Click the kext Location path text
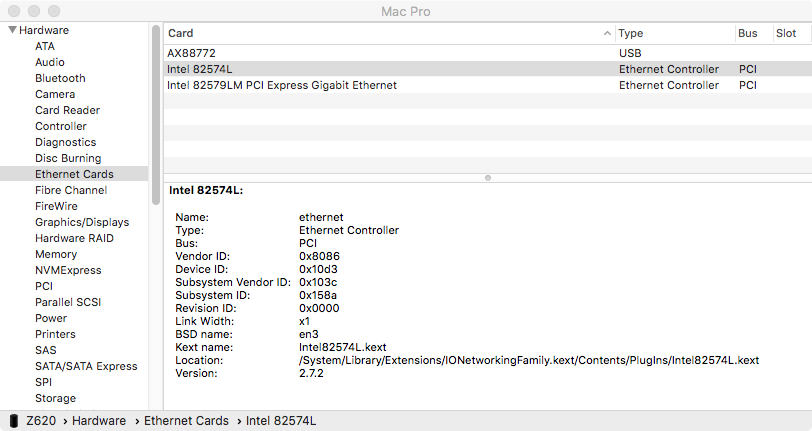Viewport: 812px width, 431px height. click(x=529, y=360)
